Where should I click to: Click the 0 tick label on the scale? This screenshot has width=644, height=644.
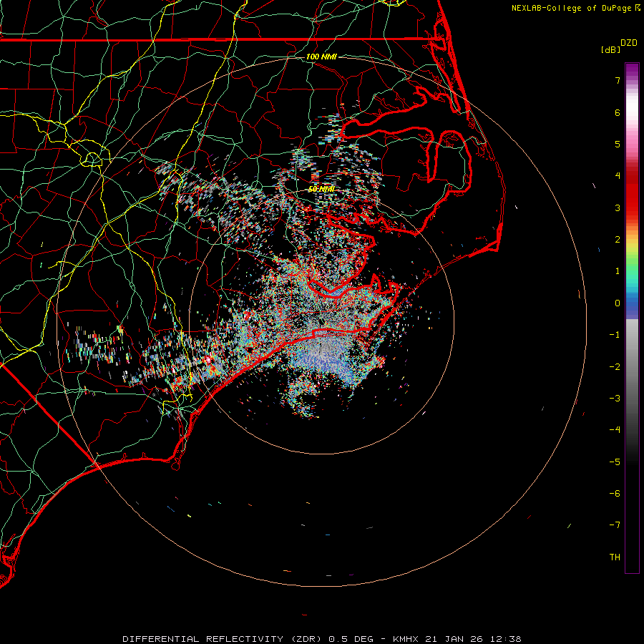pyautogui.click(x=617, y=303)
